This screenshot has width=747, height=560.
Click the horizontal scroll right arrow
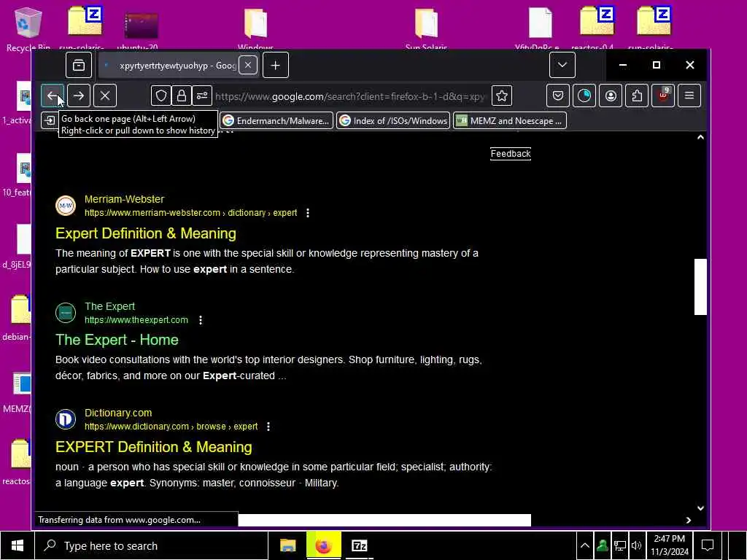[689, 520]
